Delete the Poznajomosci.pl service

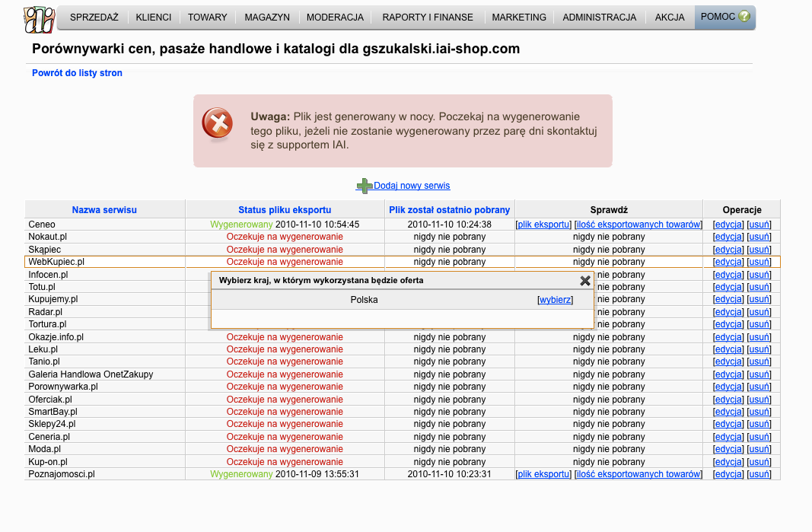point(759,474)
